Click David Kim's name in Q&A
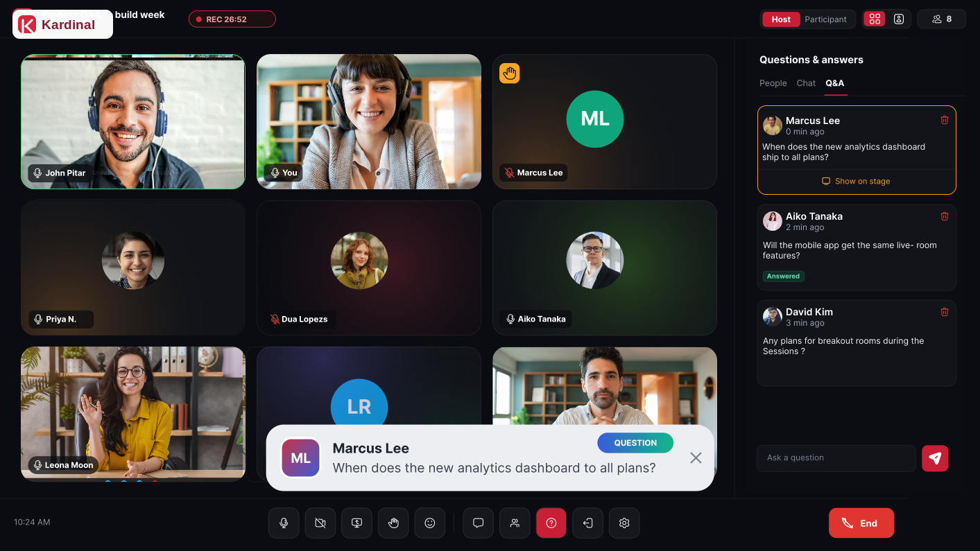This screenshot has width=980, height=551. (809, 312)
